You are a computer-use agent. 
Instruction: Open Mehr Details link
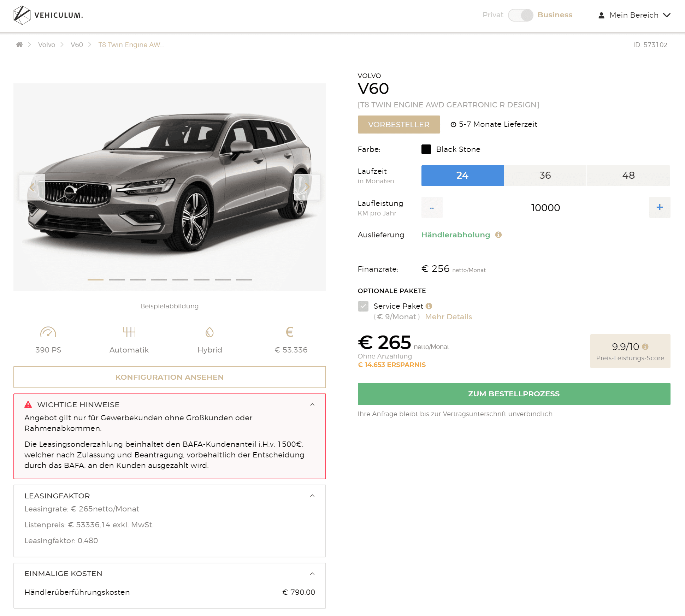pos(448,316)
